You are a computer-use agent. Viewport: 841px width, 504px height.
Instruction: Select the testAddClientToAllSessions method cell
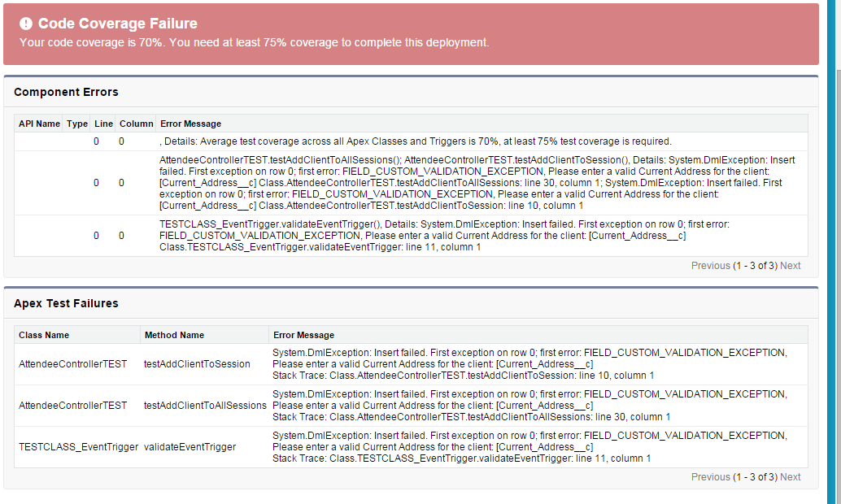pos(205,405)
